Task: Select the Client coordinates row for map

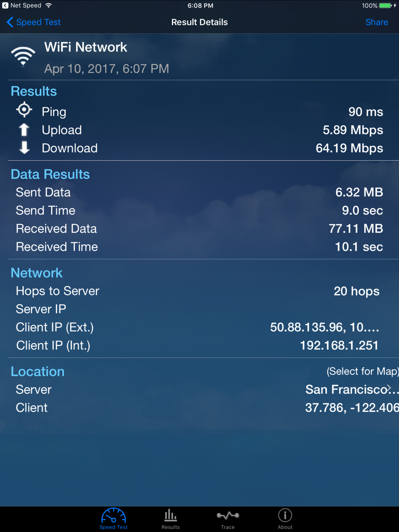Action: [203, 408]
